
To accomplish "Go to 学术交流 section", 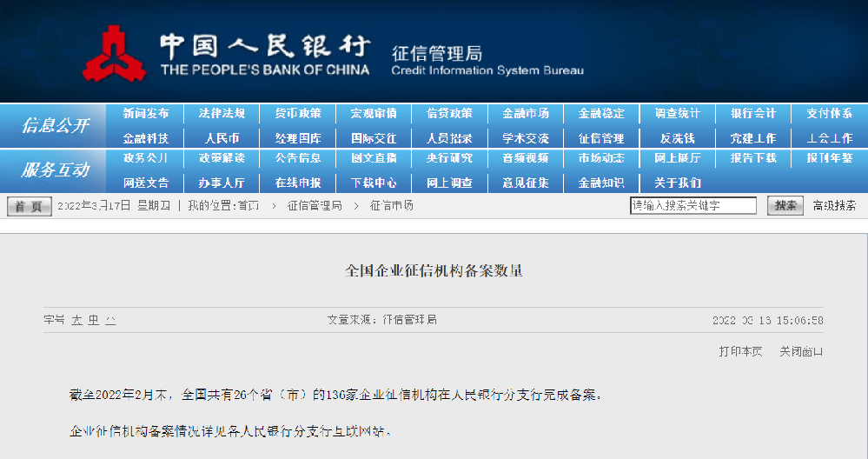I will click(526, 138).
